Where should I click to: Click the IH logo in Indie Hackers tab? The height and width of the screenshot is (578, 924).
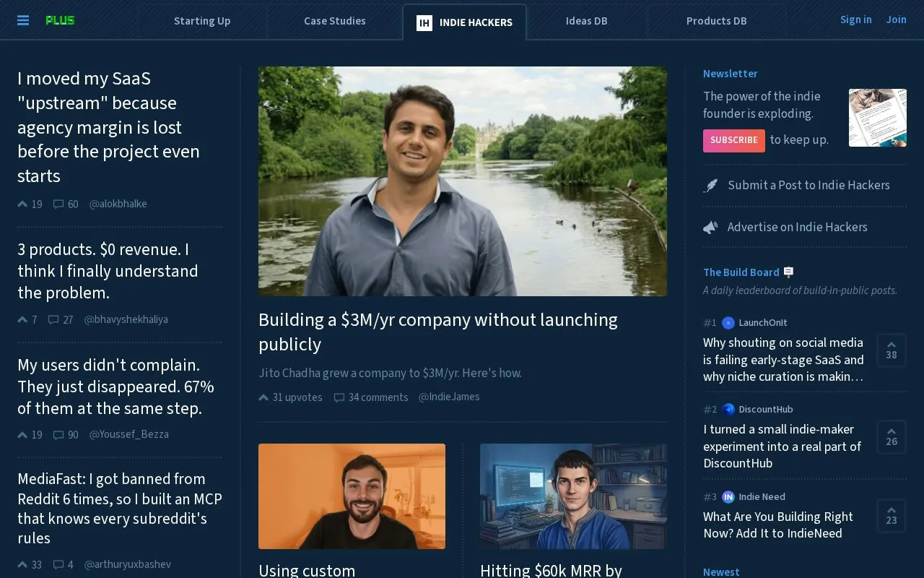(424, 22)
